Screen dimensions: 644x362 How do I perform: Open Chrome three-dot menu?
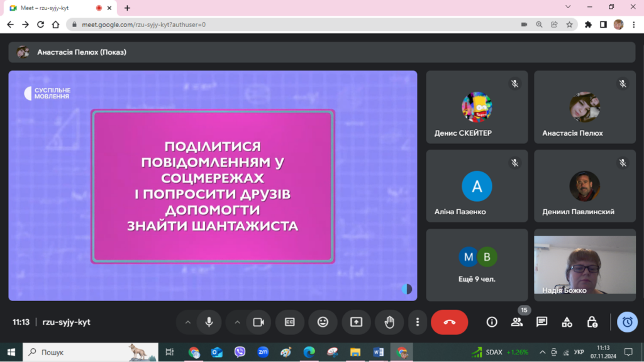(634, 25)
